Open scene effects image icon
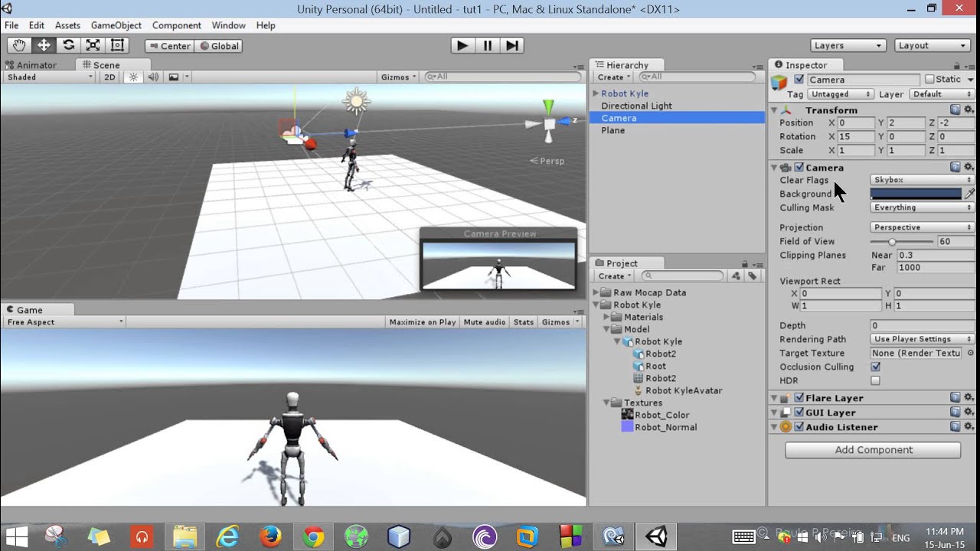This screenshot has height=551, width=980. [x=174, y=77]
